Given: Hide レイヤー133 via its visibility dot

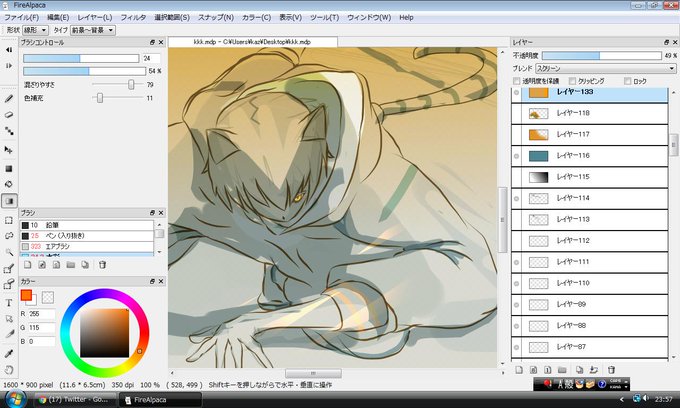Looking at the screenshot, I should coord(517,92).
